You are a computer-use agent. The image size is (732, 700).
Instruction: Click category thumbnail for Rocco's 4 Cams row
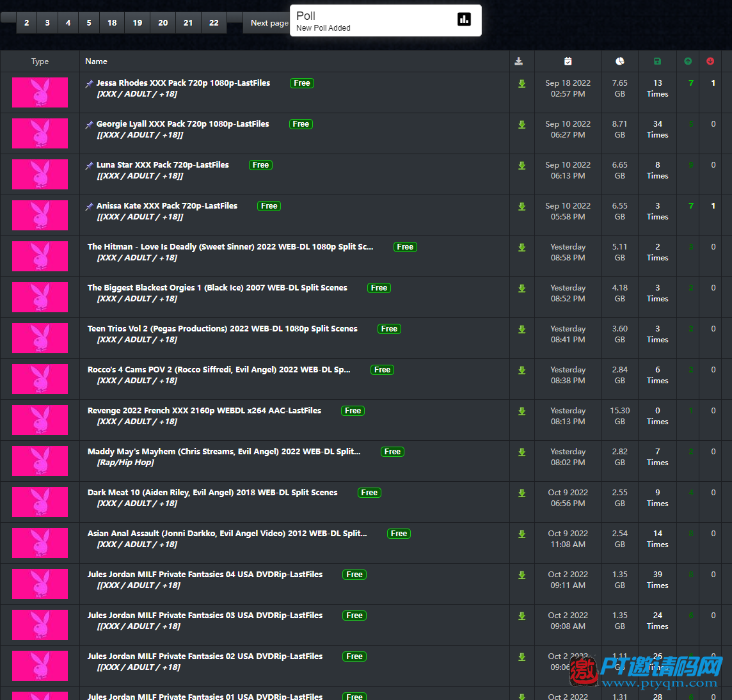click(x=40, y=379)
